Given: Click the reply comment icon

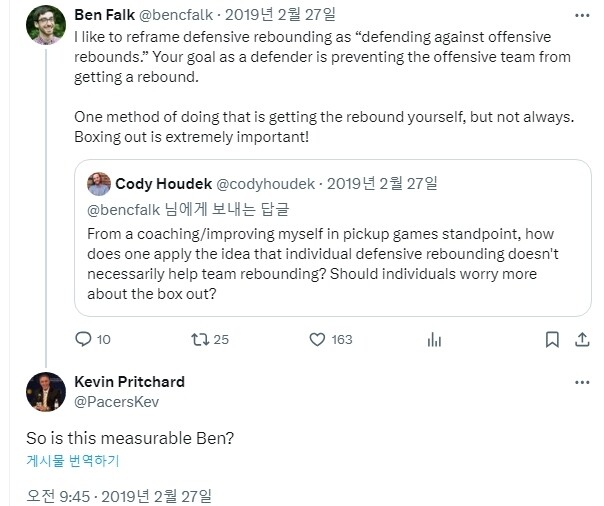Looking at the screenshot, I should tap(83, 340).
